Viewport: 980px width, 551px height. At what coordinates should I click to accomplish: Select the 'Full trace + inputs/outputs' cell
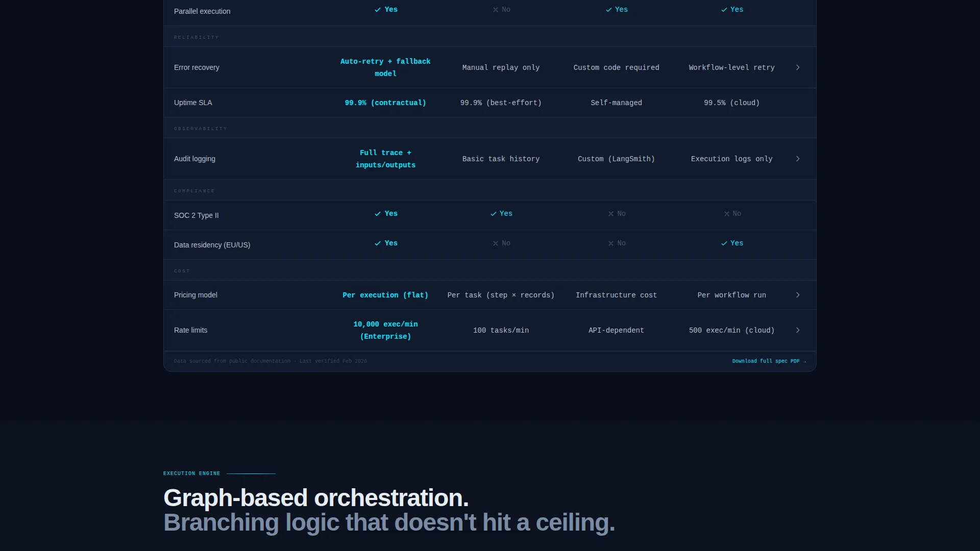(x=385, y=159)
